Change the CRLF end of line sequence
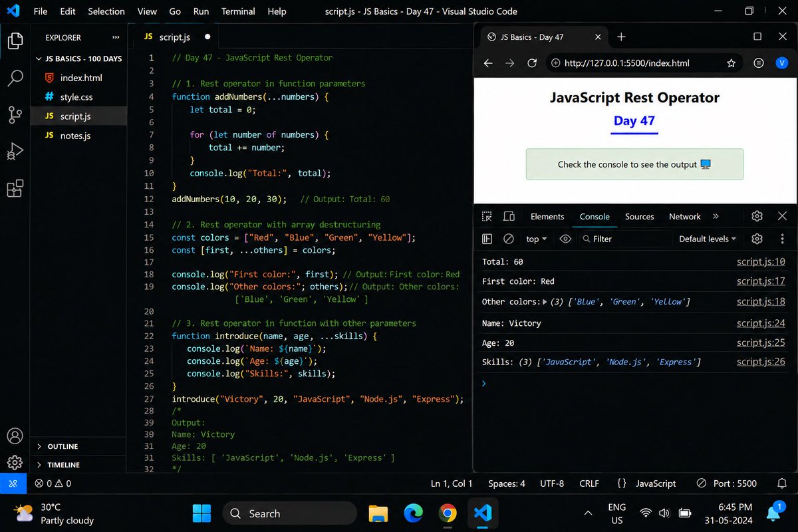Viewport: 798px width, 532px height. (x=589, y=483)
